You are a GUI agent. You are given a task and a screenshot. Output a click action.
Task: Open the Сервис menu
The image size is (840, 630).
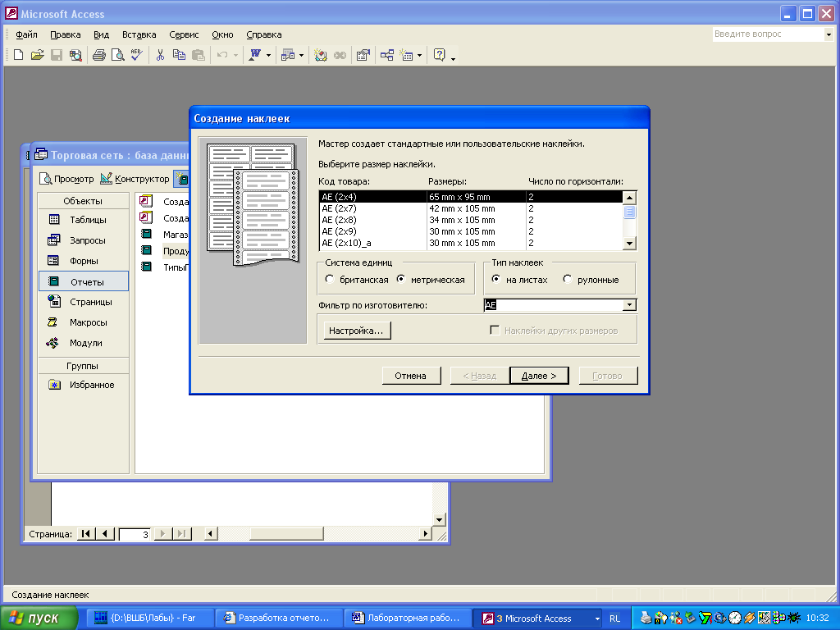click(184, 34)
